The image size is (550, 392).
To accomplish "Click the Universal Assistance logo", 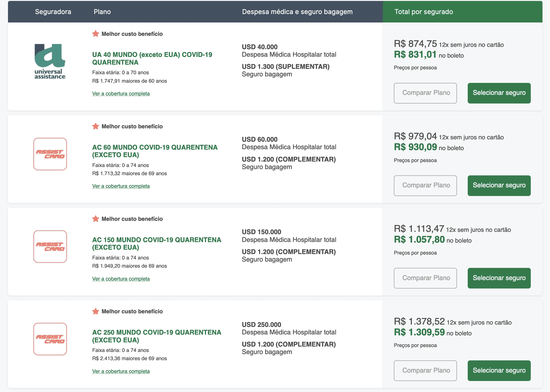I will coord(50,62).
